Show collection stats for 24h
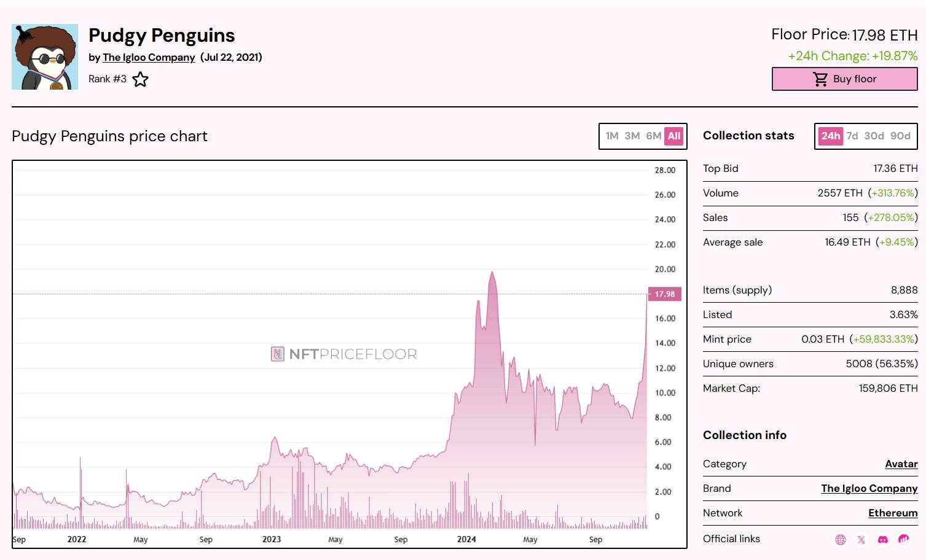 [831, 136]
